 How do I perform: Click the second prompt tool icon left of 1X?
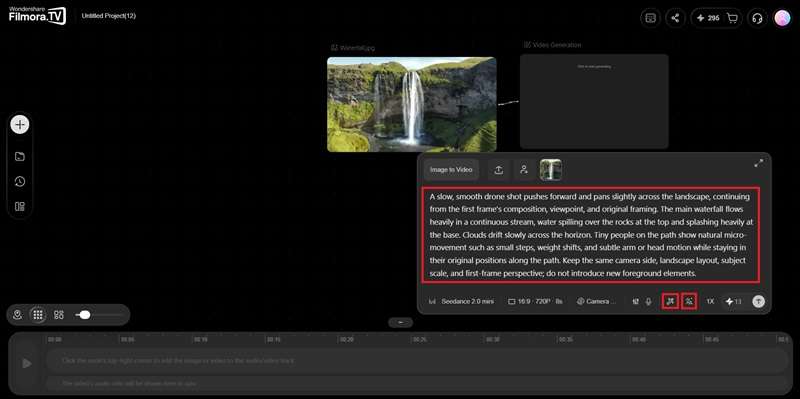689,302
